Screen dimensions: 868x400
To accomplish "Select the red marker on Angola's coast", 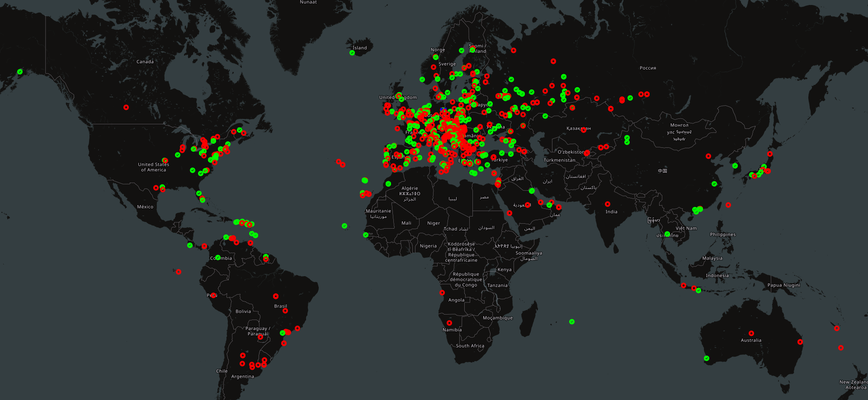I will click(x=442, y=292).
